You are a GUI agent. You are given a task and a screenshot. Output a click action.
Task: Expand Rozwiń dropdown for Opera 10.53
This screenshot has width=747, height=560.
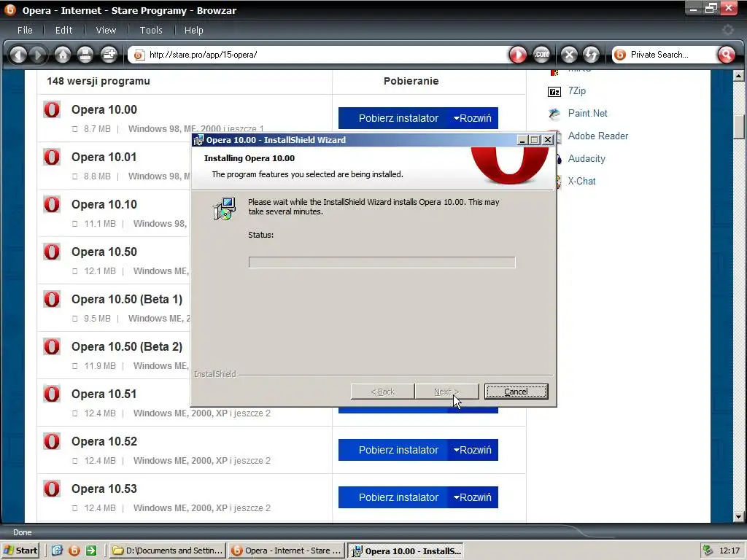(473, 497)
